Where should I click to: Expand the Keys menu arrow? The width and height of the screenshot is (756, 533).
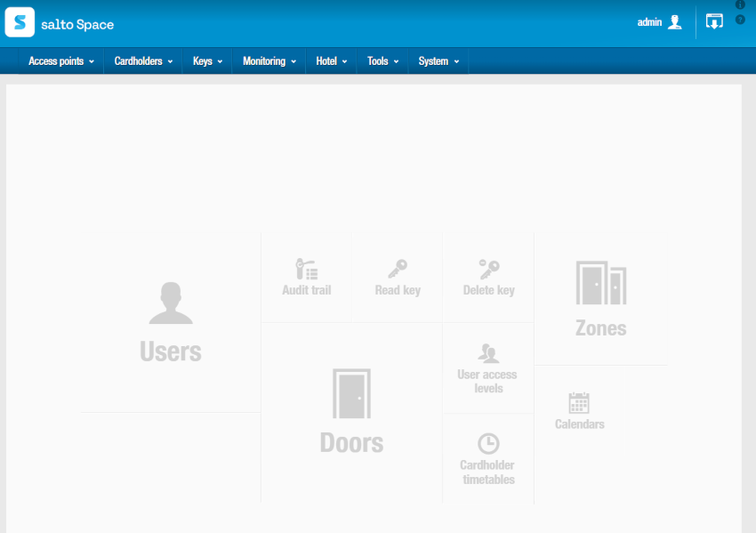tap(220, 61)
